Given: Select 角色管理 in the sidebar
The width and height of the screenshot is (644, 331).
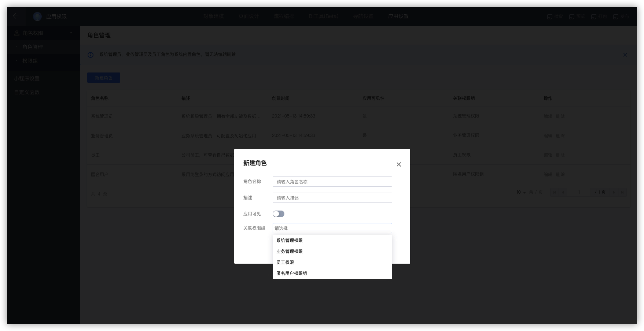Looking at the screenshot, I should tap(43, 47).
